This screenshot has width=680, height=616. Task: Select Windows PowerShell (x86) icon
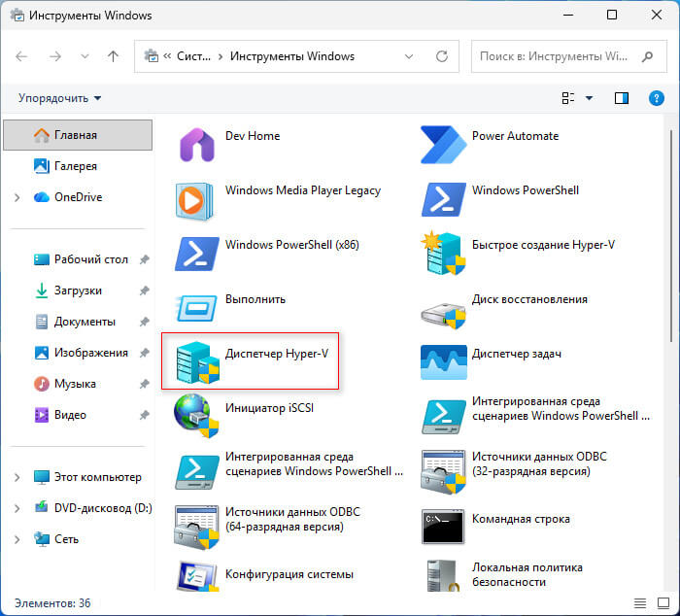196,254
